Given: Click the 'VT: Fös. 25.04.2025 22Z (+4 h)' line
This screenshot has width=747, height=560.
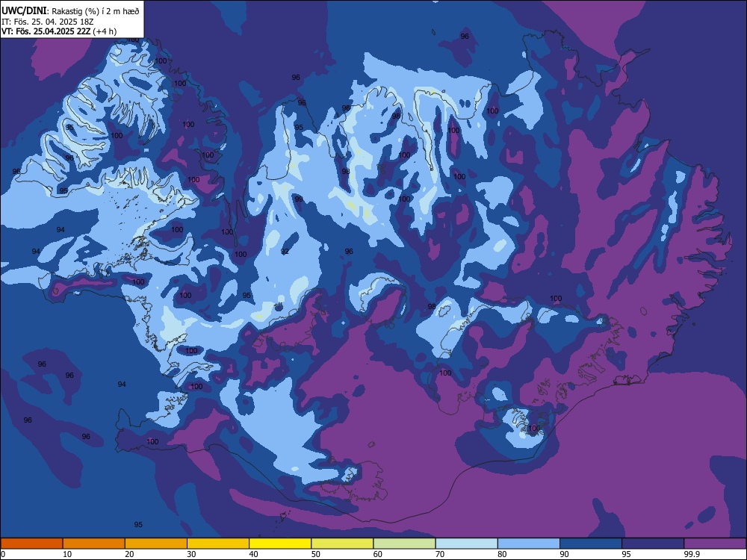Looking at the screenshot, I should [x=58, y=31].
